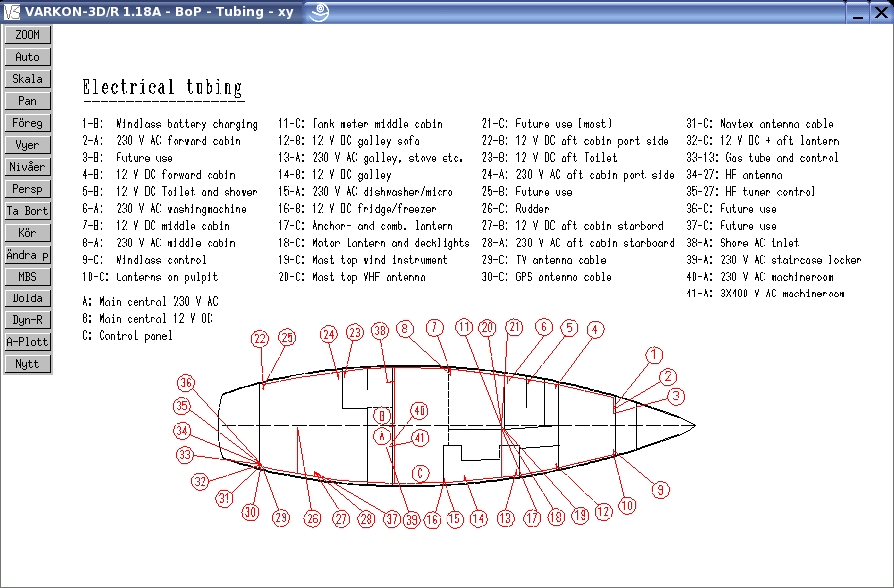Screen dimensions: 894x588
Task: Switch to Persp perspective button
Action: [x=27, y=189]
